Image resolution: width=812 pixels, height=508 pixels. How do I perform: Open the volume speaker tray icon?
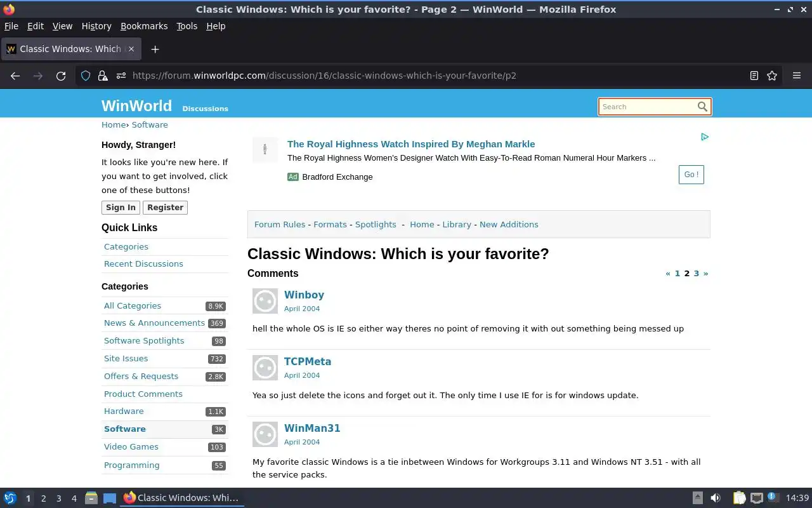pyautogui.click(x=716, y=498)
